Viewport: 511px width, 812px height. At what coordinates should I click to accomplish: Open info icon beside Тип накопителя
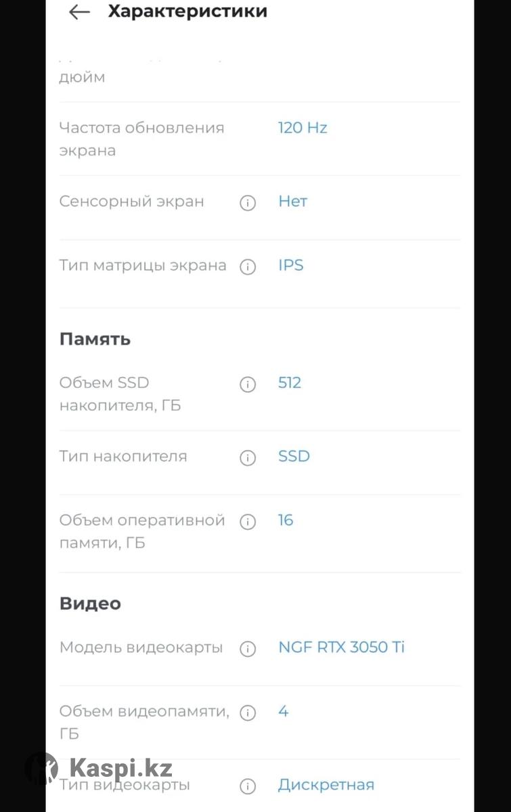[x=248, y=458]
